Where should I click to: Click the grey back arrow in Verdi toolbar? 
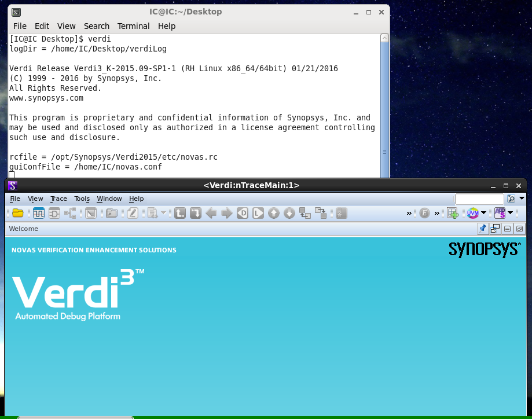click(211, 213)
